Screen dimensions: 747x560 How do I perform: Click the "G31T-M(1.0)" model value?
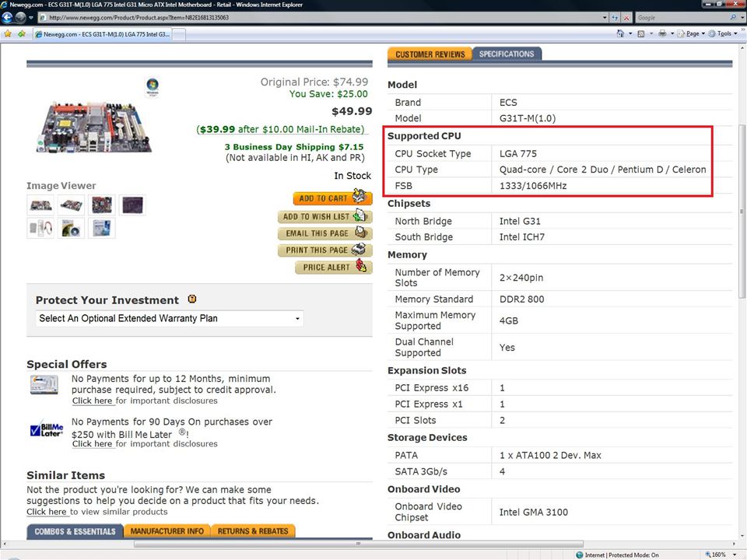coord(528,118)
